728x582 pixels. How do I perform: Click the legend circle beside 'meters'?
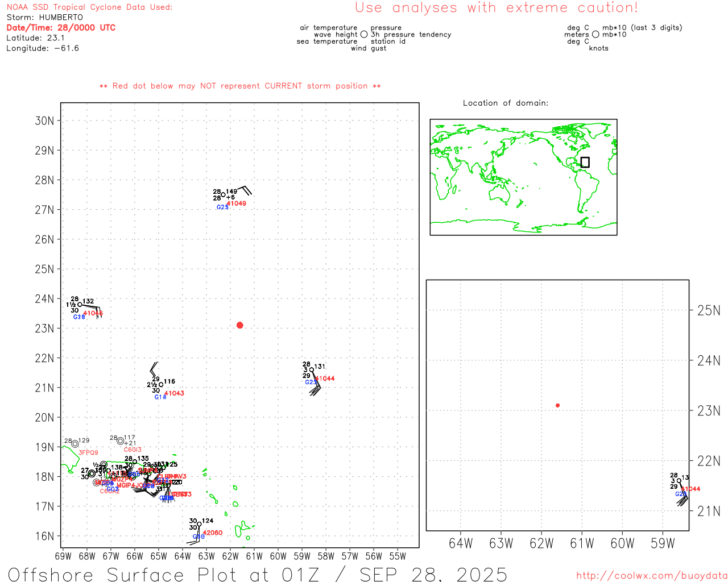[x=595, y=34]
